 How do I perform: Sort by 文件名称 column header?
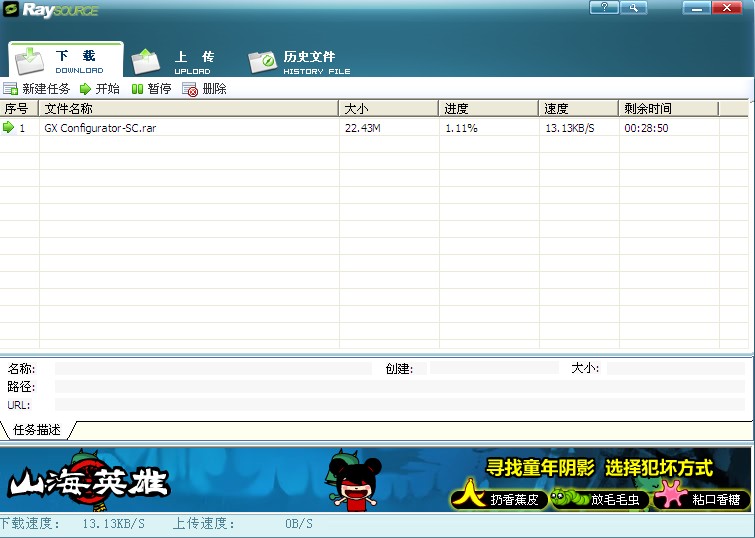coord(190,108)
